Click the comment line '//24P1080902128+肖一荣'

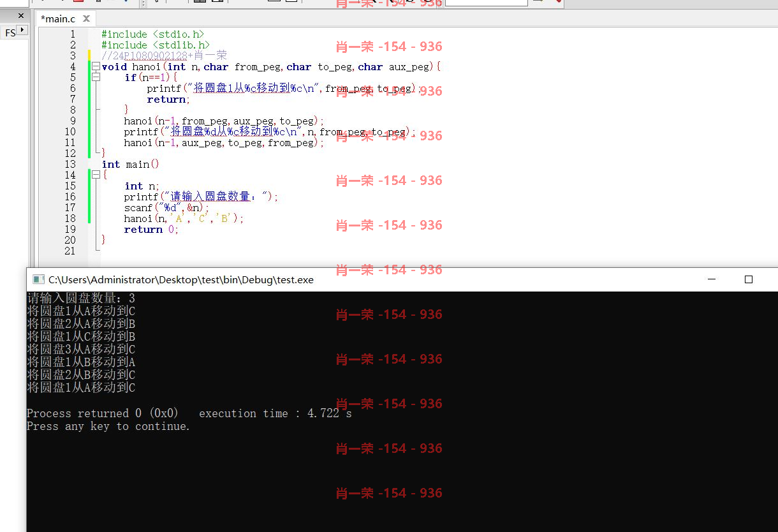164,55
